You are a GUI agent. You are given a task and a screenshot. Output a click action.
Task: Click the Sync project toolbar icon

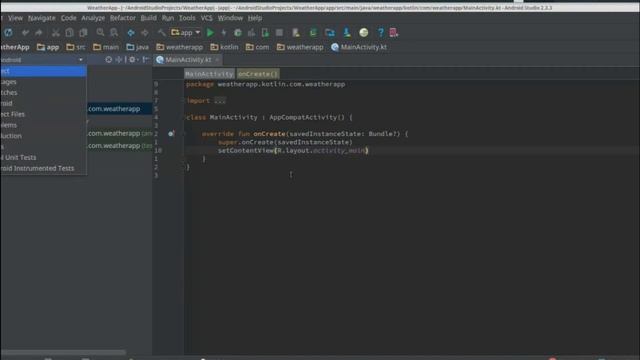tap(8, 33)
